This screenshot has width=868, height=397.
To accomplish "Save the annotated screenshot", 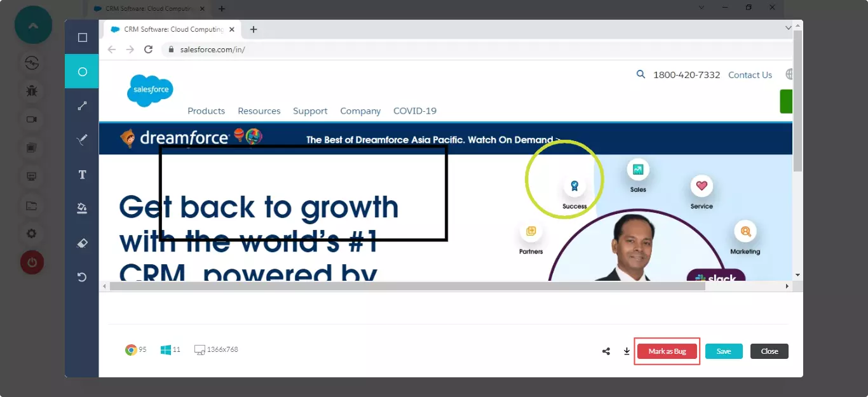I will 724,351.
